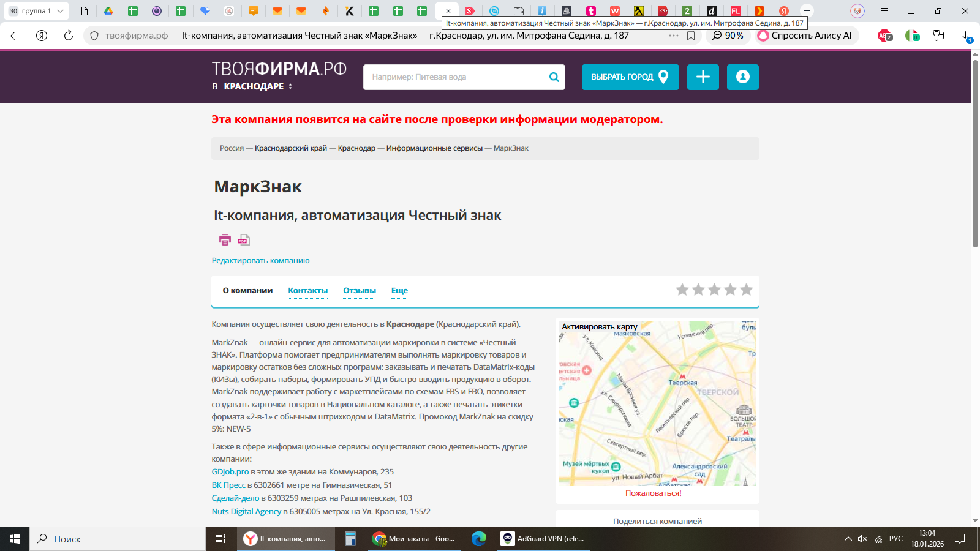Click the PDF export icon
Image resolution: width=980 pixels, height=551 pixels.
tap(244, 240)
